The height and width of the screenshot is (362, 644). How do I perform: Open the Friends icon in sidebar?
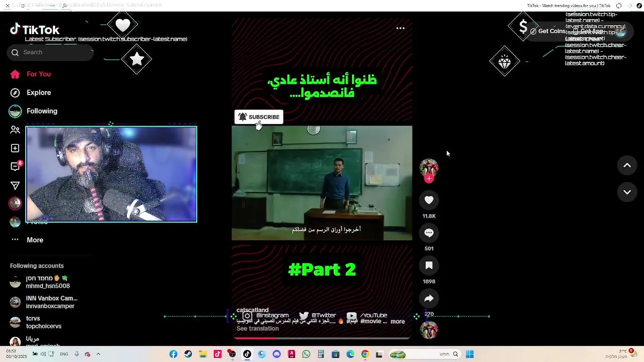pos(15,130)
